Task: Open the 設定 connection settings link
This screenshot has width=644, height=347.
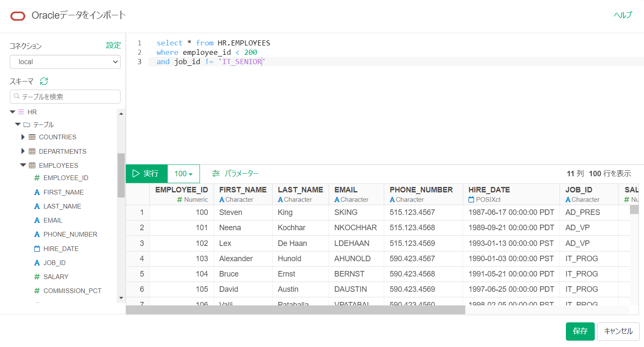Action: coord(113,45)
